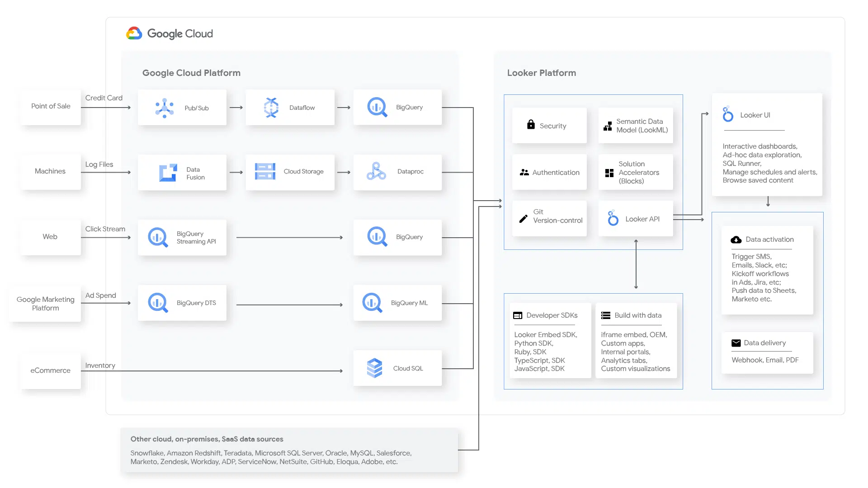Select the Google Marketing Platform box
Image resolution: width=868 pixels, height=488 pixels.
(45, 304)
